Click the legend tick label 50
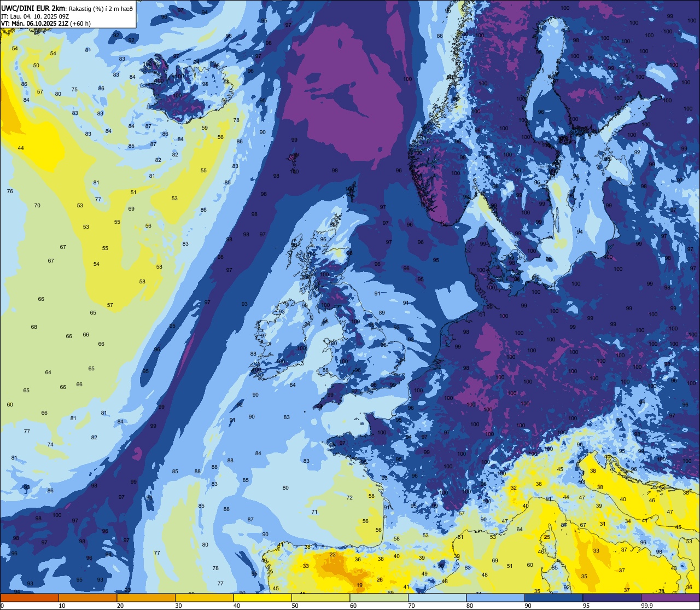The width and height of the screenshot is (700, 610). (x=295, y=606)
